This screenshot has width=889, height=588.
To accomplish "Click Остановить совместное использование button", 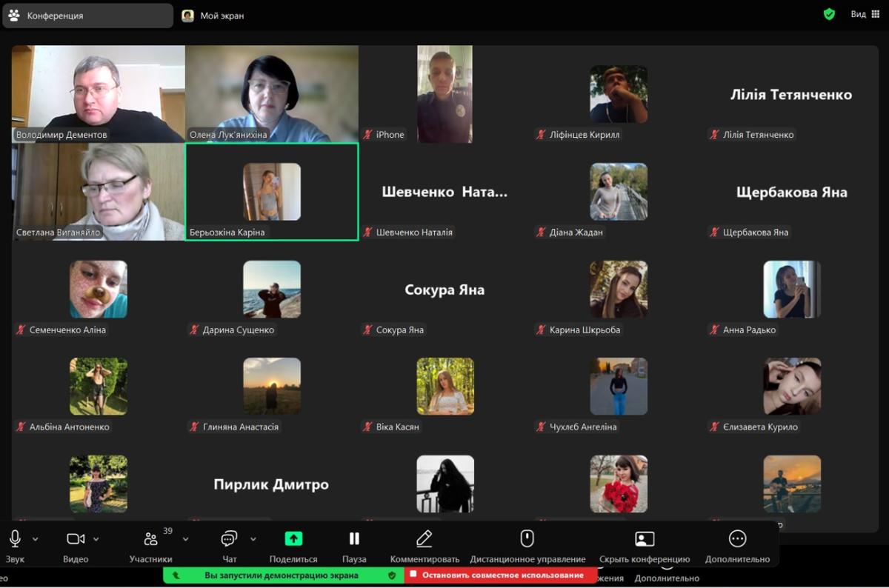I will [501, 575].
